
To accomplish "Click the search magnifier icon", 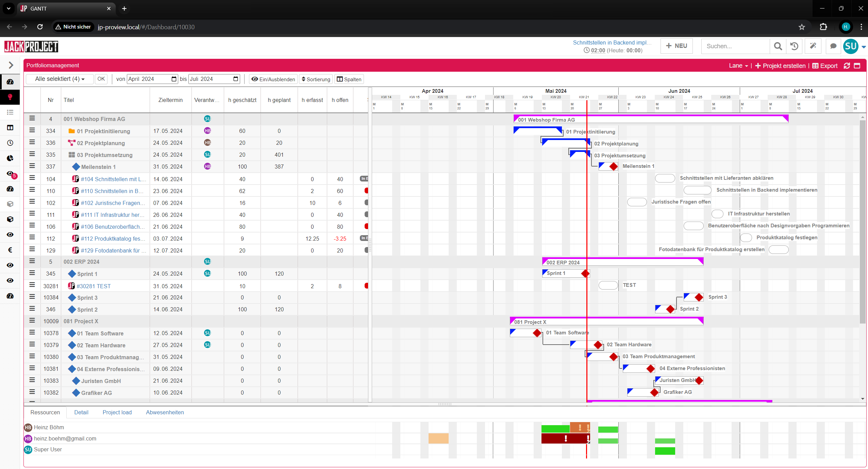I will click(x=778, y=46).
